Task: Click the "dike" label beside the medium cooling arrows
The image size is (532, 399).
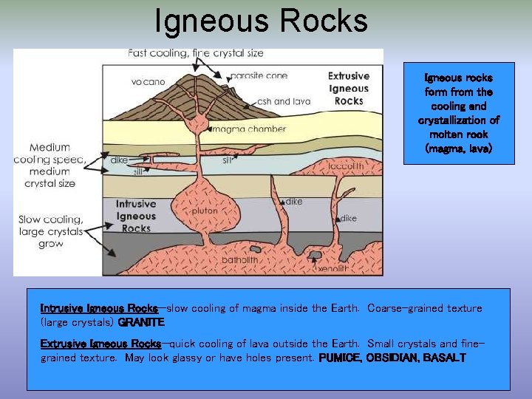Action: pyautogui.click(x=119, y=160)
